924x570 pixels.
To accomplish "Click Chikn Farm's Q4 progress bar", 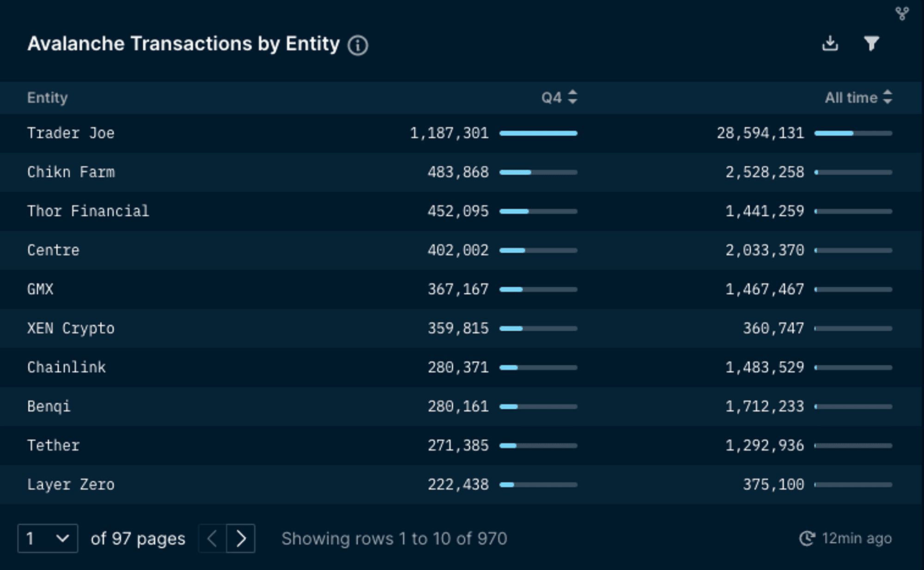I will click(538, 172).
